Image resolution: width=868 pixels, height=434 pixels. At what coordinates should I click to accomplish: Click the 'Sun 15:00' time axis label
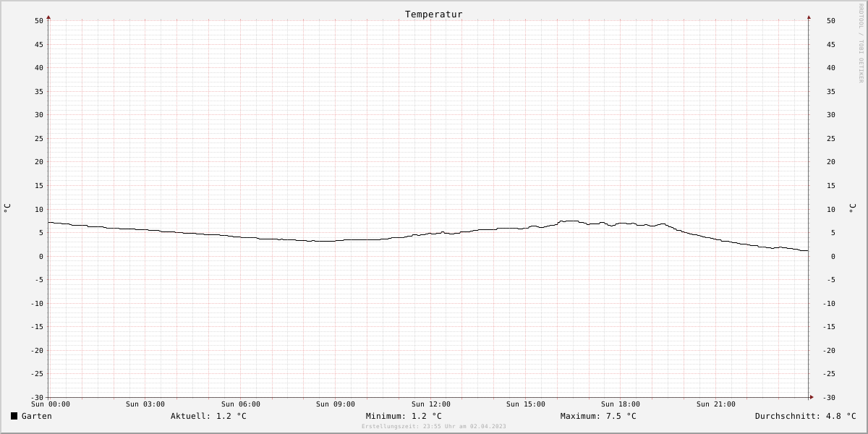click(x=526, y=404)
